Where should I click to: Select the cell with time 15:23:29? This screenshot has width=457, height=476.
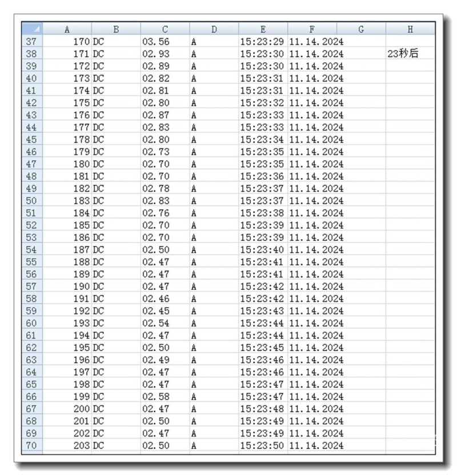263,42
